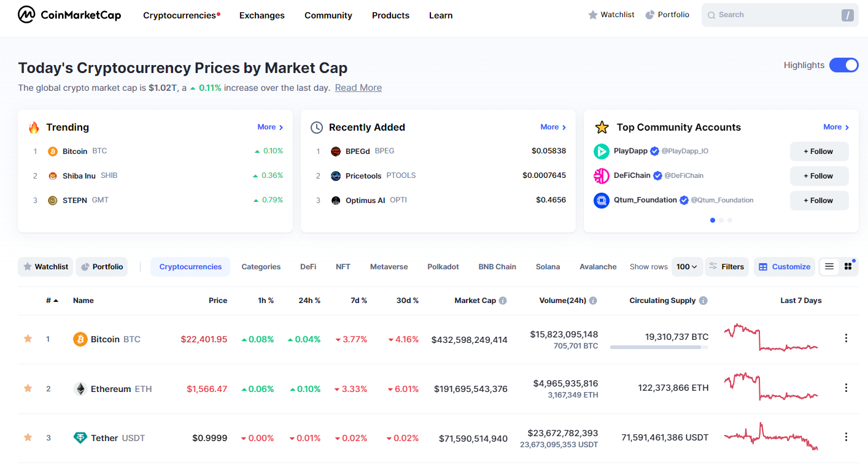Expand More in the Recently Added card

(x=553, y=127)
